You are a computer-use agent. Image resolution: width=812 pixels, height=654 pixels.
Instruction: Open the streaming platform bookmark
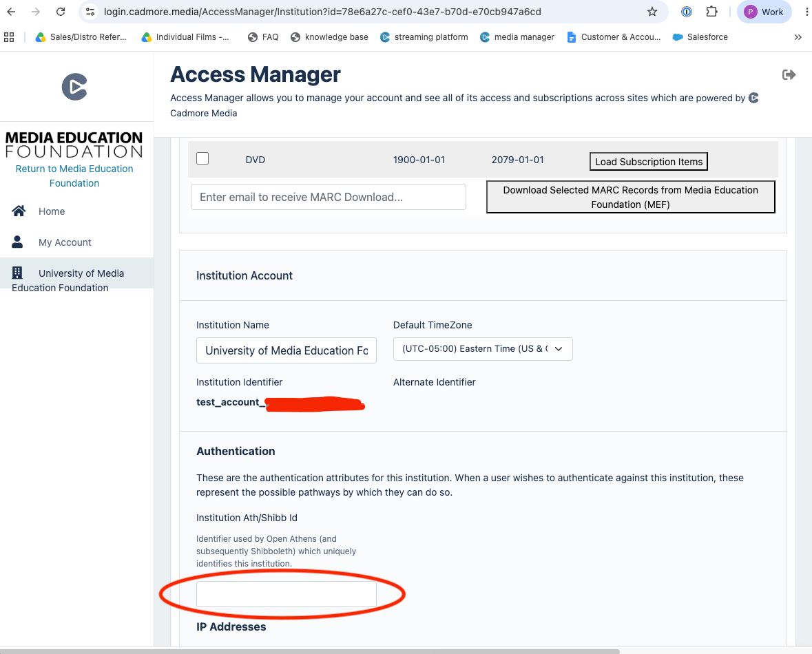pos(424,36)
